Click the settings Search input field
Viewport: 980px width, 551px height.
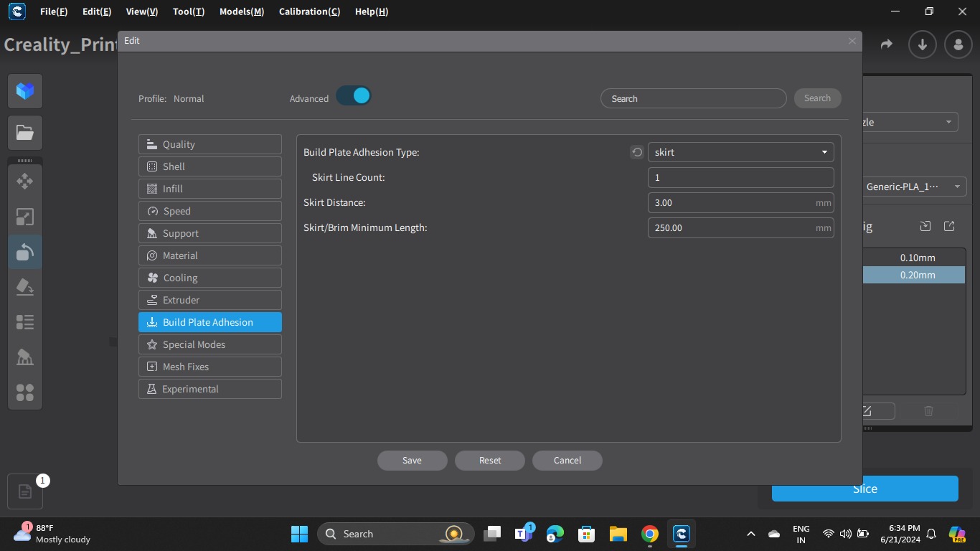[694, 98]
